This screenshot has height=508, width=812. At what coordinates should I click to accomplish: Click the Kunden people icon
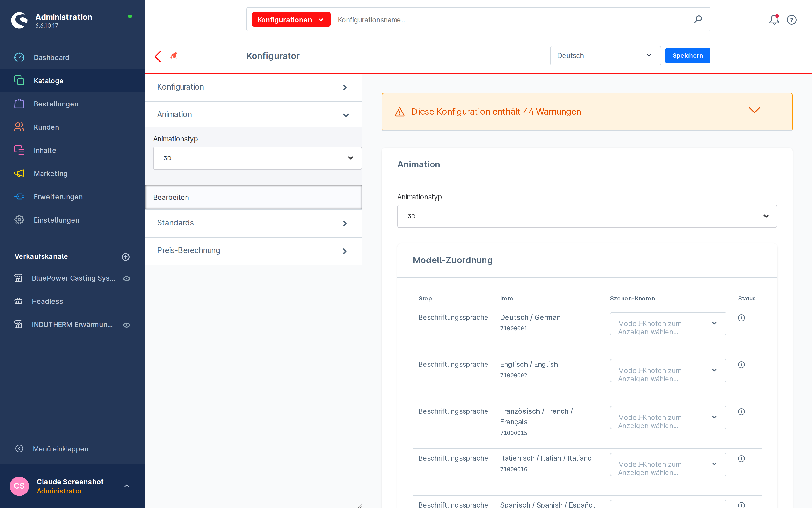[19, 127]
